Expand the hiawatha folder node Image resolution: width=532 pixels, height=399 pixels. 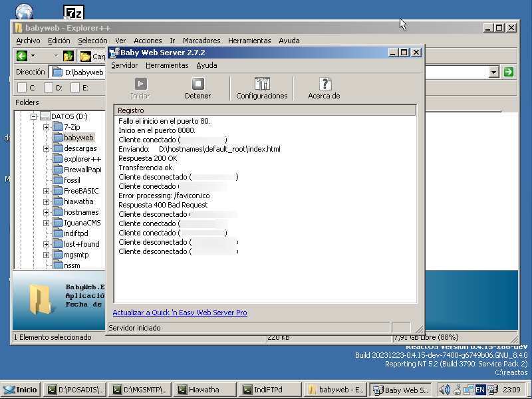point(46,201)
